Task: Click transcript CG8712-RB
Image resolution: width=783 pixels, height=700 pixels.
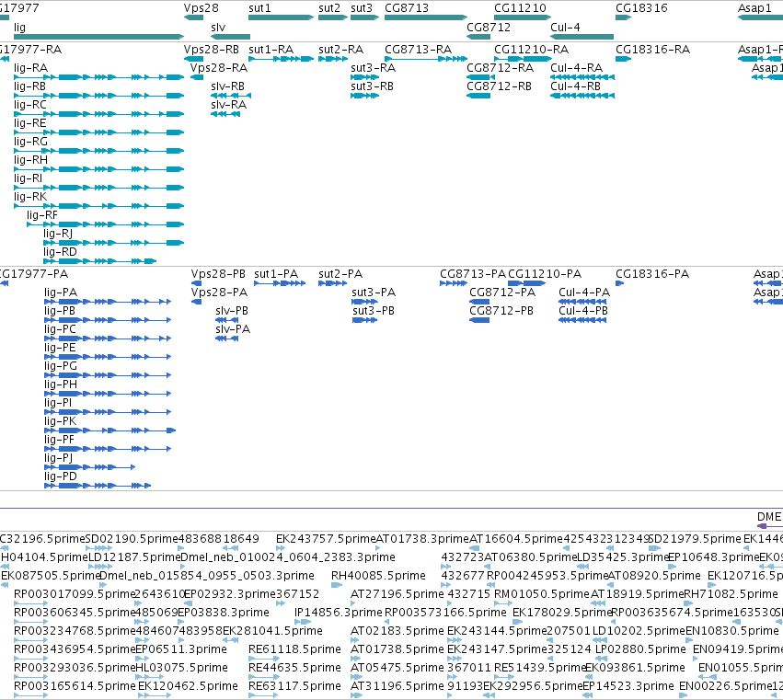Action: 478,96
